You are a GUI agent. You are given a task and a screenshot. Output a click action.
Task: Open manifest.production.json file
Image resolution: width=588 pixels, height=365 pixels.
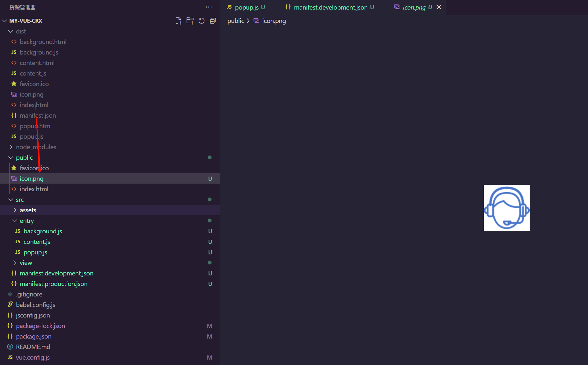coord(54,284)
